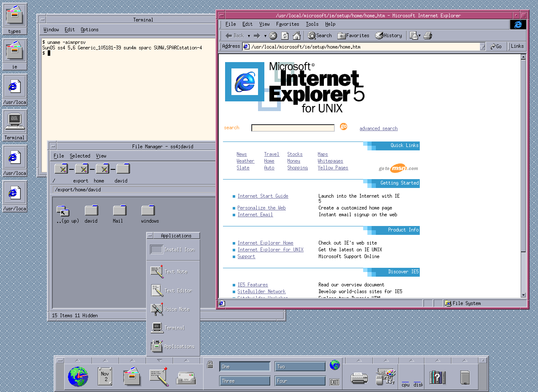Open the Options menu in Terminal
Viewport: 538px width, 392px height.
click(90, 30)
